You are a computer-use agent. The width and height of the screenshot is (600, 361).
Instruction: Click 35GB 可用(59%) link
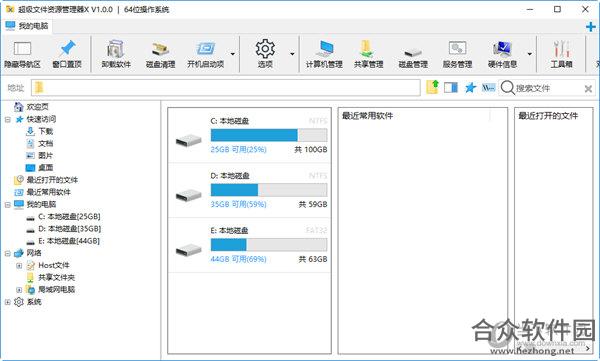238,204
